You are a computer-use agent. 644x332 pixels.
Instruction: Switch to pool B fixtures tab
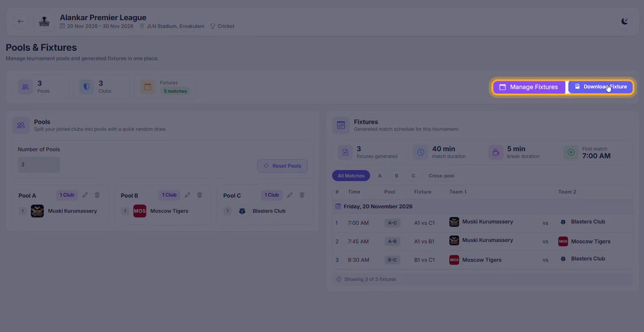(x=396, y=176)
